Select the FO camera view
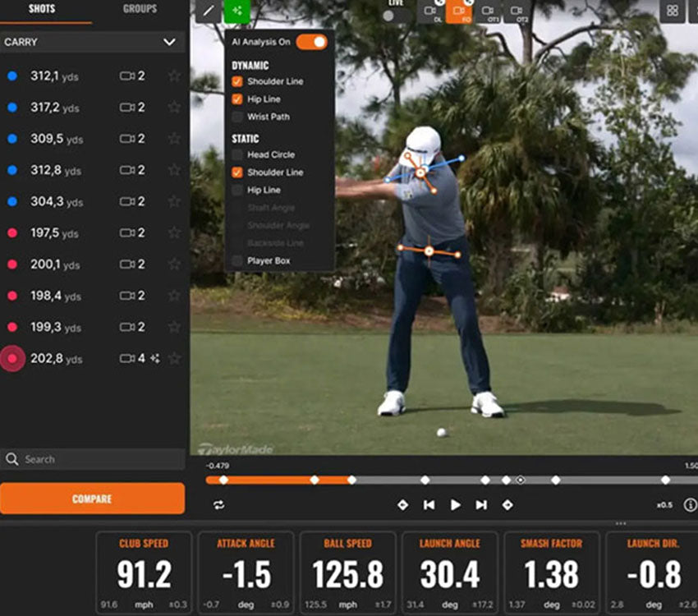The height and width of the screenshot is (616, 698). click(458, 11)
